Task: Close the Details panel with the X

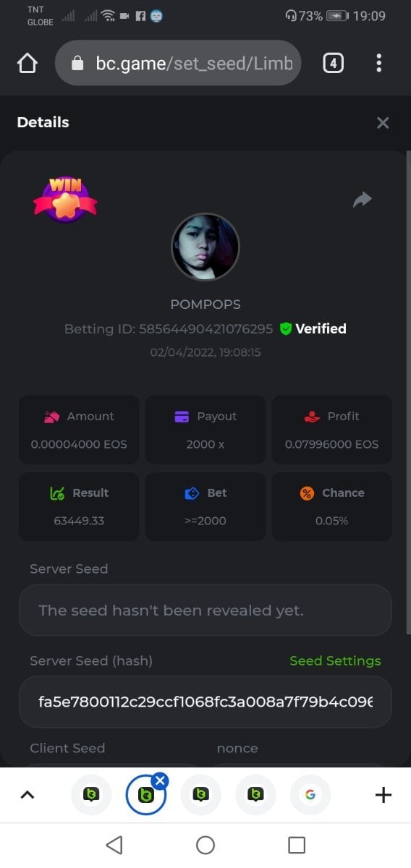Action: coord(383,123)
